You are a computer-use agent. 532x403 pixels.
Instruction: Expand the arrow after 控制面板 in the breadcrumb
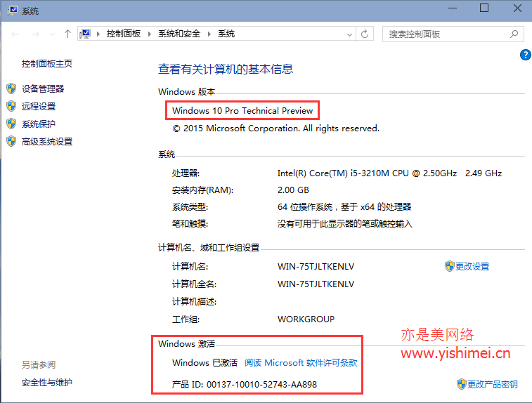tap(149, 34)
